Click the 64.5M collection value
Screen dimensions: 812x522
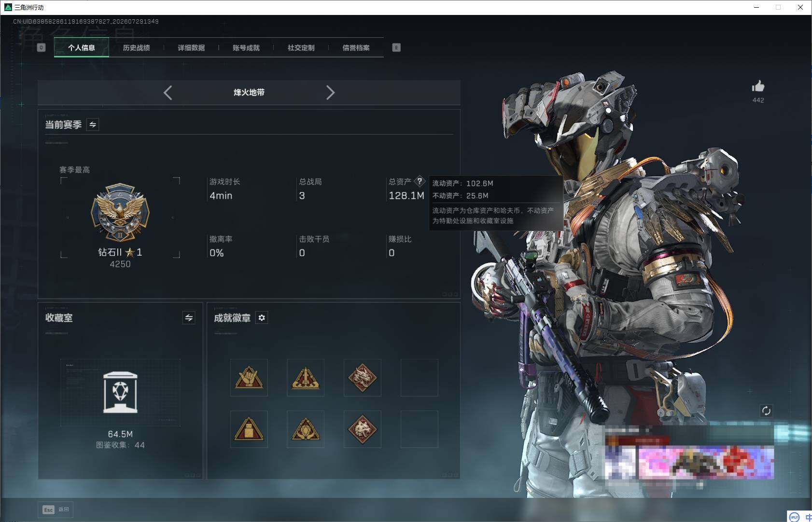click(120, 434)
